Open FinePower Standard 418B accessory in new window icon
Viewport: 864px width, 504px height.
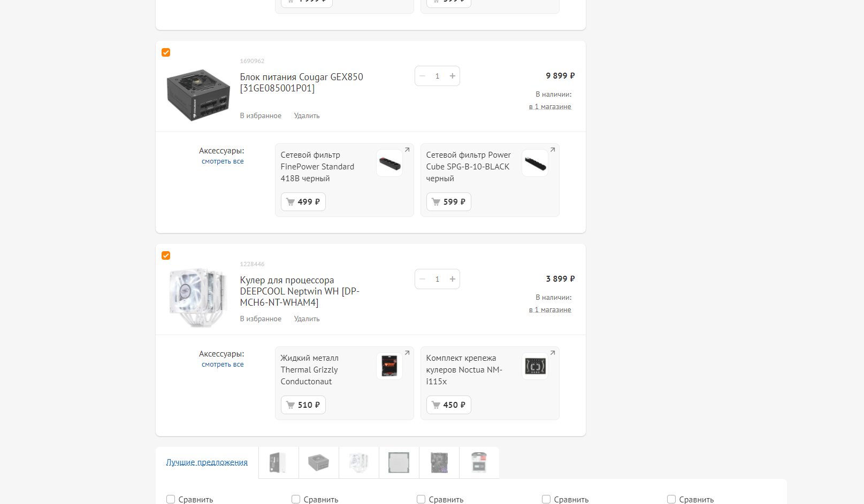407,150
